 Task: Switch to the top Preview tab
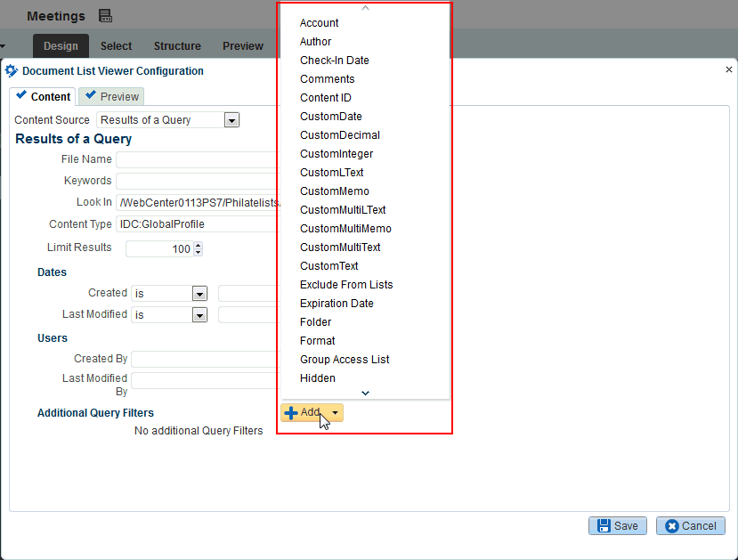point(243,46)
